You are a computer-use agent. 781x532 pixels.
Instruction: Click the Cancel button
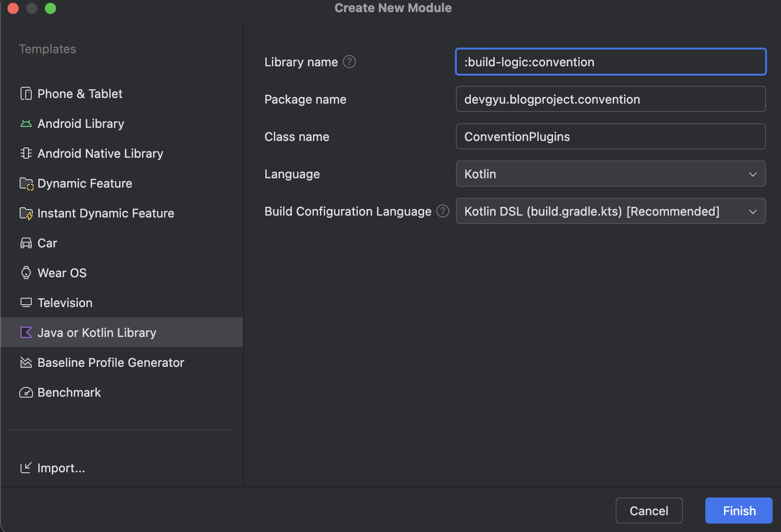pyautogui.click(x=649, y=511)
